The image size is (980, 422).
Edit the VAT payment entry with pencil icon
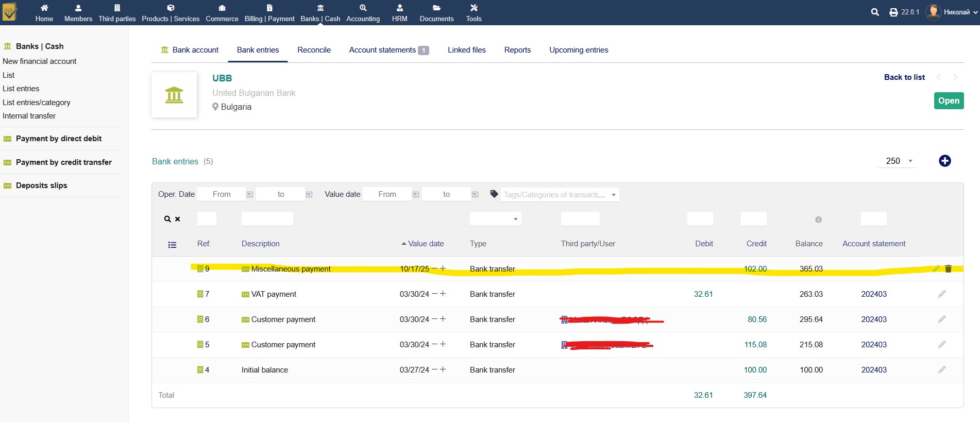coord(941,294)
